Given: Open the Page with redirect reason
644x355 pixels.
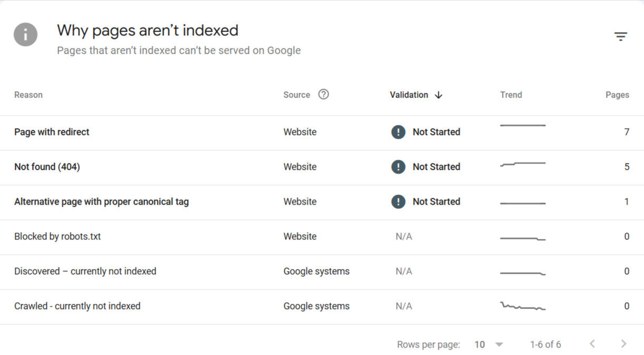Looking at the screenshot, I should click(52, 132).
